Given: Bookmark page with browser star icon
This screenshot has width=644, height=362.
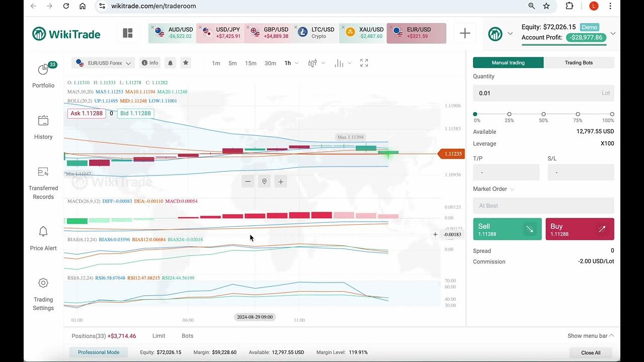Looking at the screenshot, I should click(546, 6).
